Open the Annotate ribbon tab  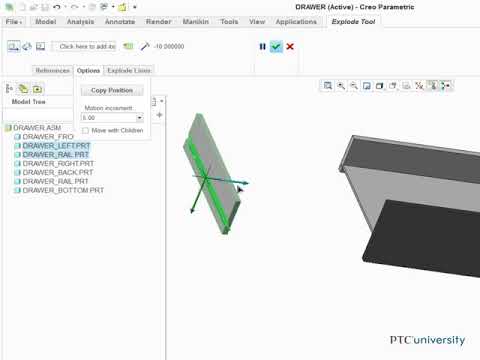[x=120, y=22]
